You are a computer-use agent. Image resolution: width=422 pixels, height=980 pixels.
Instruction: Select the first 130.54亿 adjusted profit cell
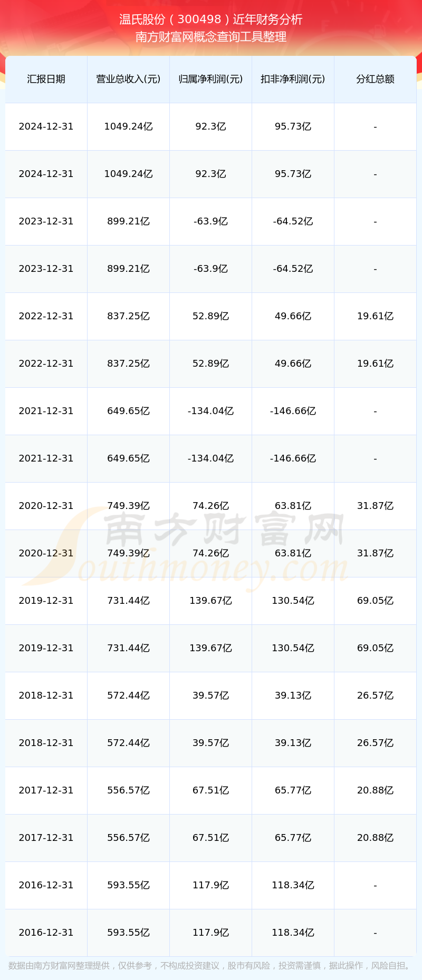(x=293, y=601)
